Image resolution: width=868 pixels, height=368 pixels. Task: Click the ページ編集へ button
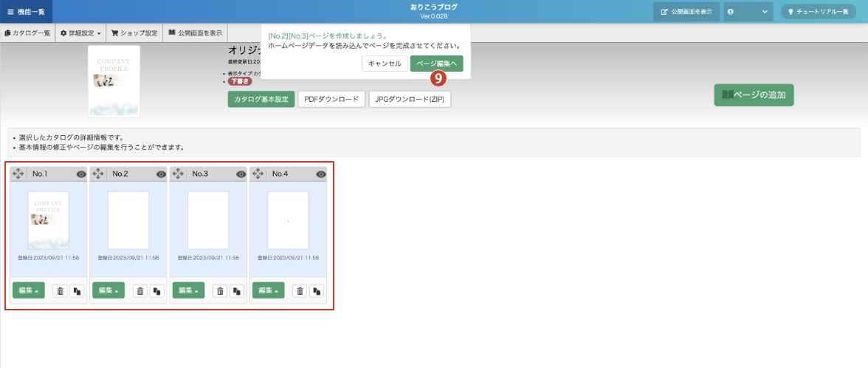click(436, 64)
